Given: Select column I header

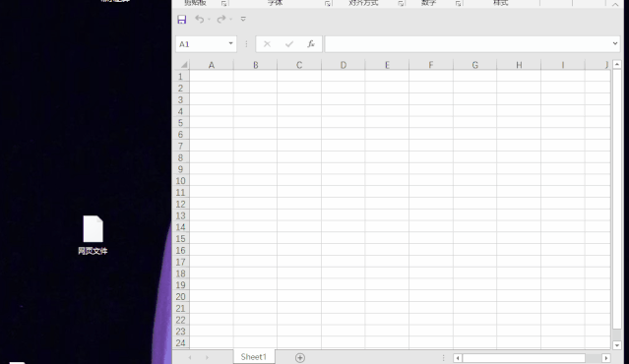Looking at the screenshot, I should tap(563, 65).
